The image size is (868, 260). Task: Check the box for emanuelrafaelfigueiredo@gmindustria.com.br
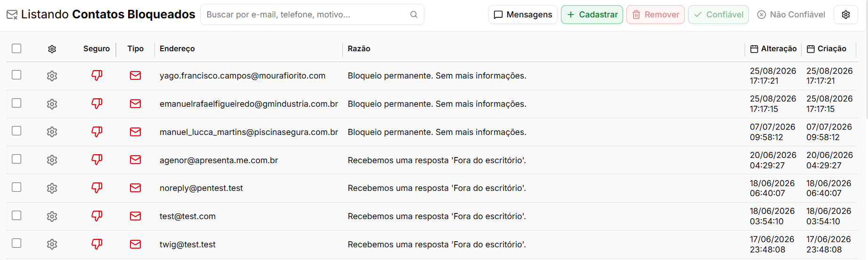pyautogui.click(x=16, y=103)
